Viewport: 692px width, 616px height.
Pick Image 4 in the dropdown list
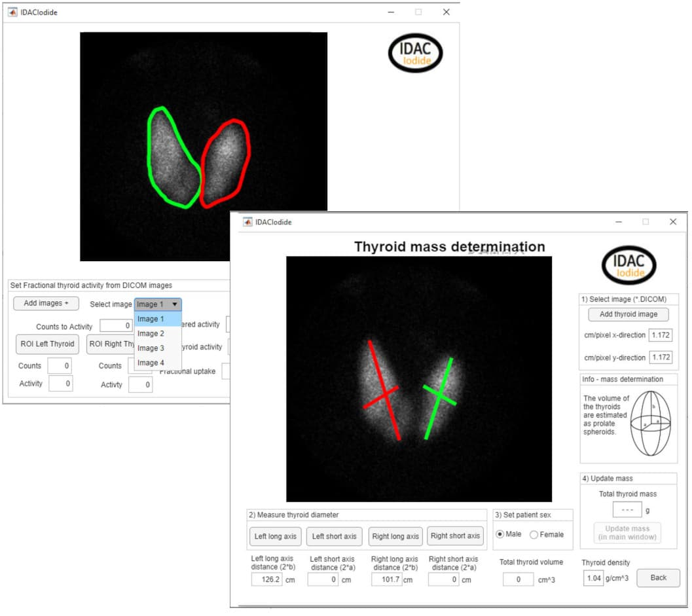click(x=151, y=363)
